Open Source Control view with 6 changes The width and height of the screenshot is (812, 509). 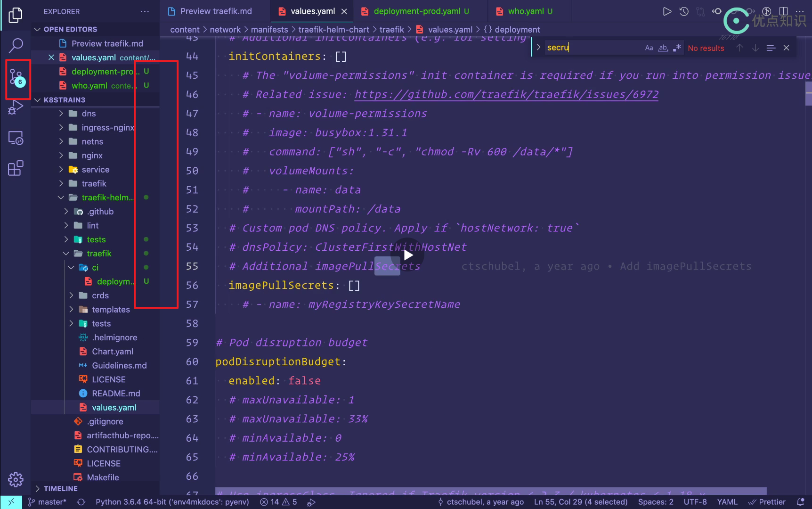(16, 78)
